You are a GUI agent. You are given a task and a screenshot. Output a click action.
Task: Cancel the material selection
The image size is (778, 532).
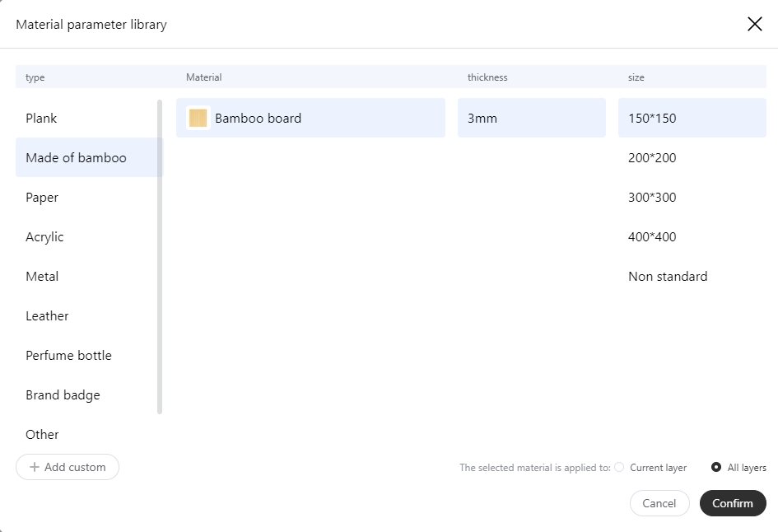click(659, 503)
